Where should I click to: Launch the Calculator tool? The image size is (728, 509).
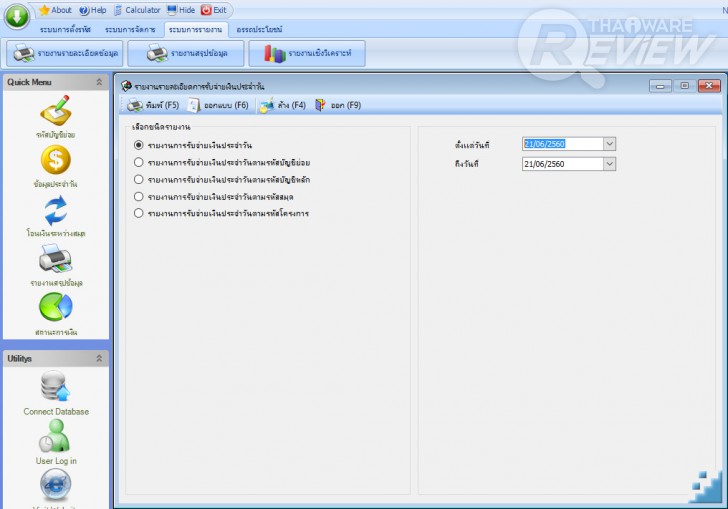(137, 10)
